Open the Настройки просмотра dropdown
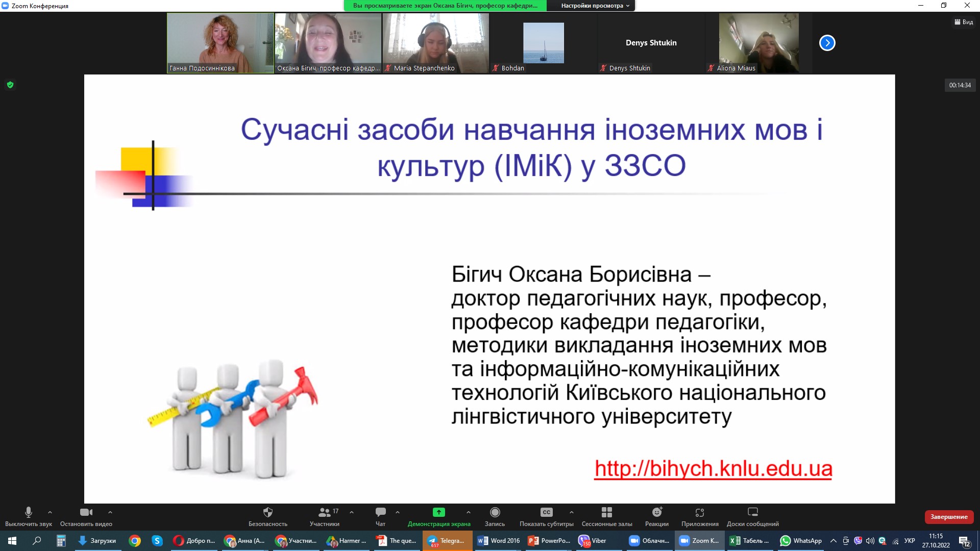980x551 pixels. point(595,6)
